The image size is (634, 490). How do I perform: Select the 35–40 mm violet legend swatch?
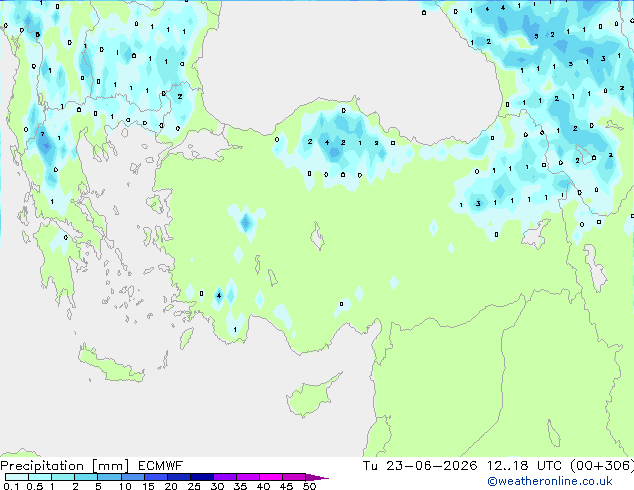tap(248, 477)
